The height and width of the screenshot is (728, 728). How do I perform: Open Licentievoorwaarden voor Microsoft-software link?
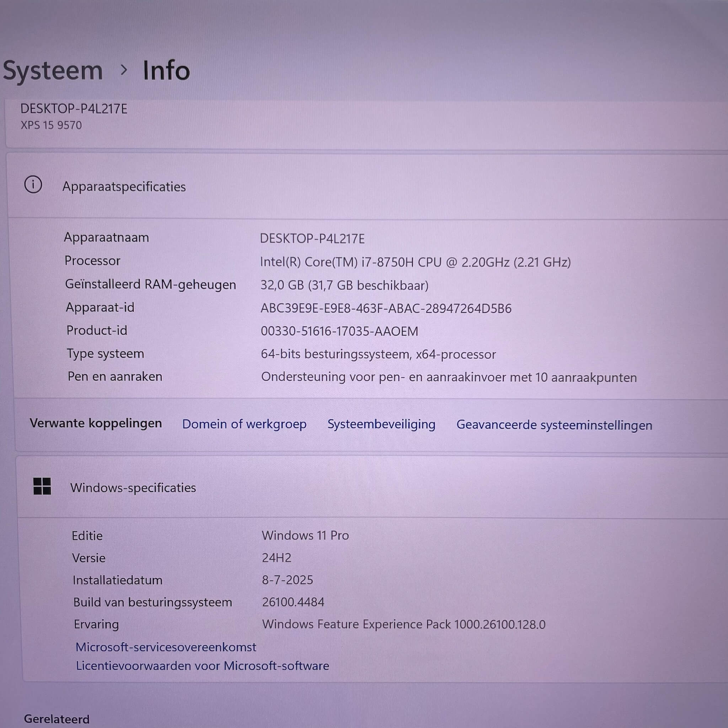tap(202, 666)
